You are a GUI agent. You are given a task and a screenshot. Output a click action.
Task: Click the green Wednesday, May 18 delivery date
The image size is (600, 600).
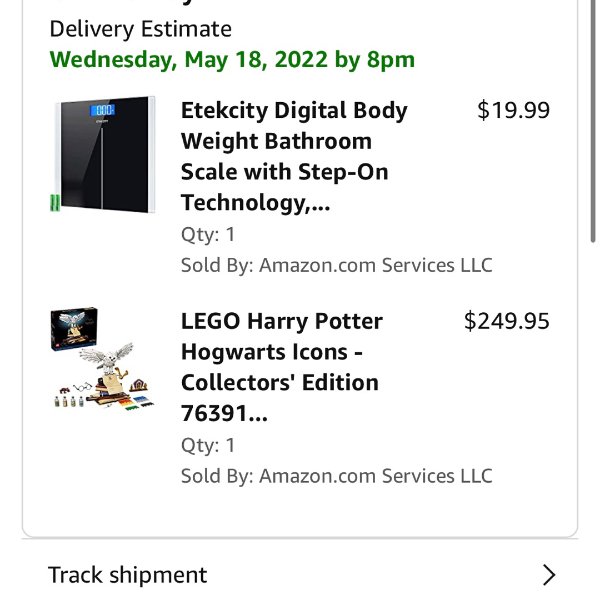tap(232, 60)
